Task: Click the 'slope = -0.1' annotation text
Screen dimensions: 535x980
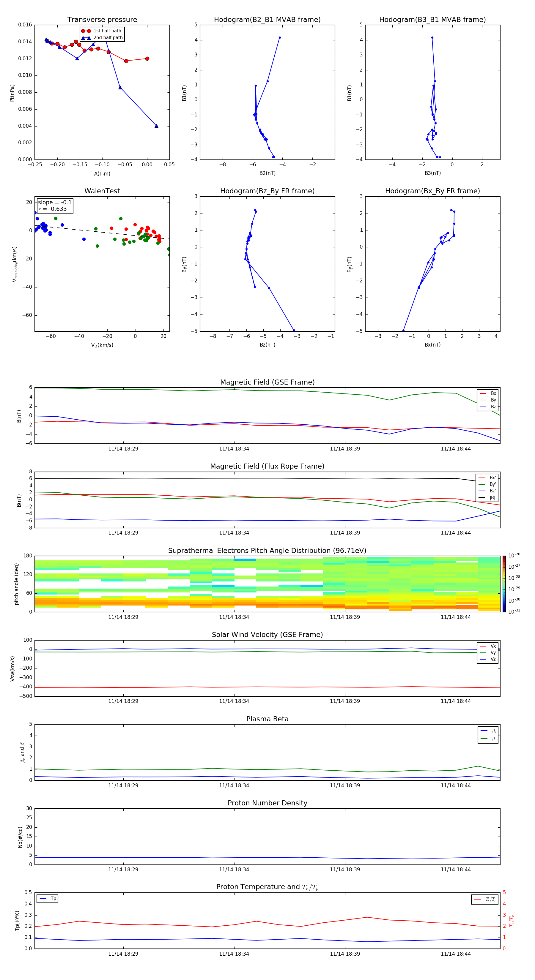Action: [55, 203]
